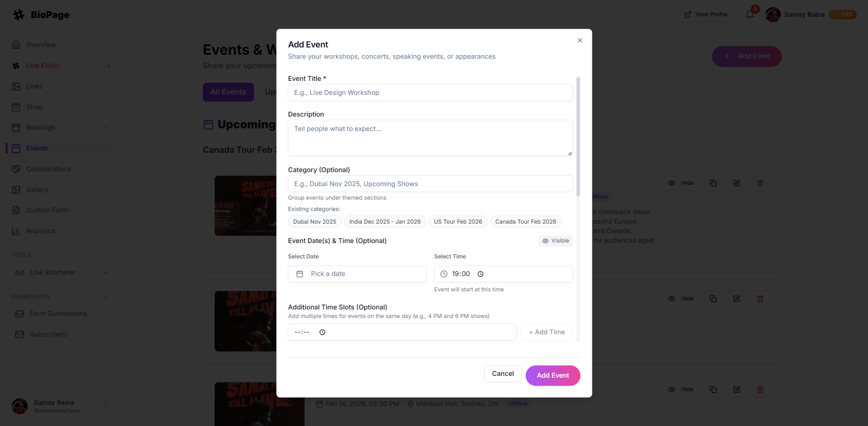Open the Analytics sidebar item
Viewport: 868px width, 426px height.
click(x=40, y=231)
